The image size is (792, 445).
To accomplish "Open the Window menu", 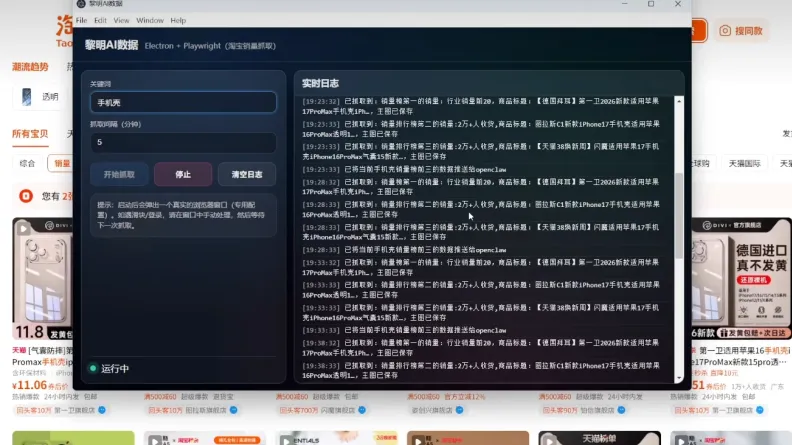I will coord(150,20).
